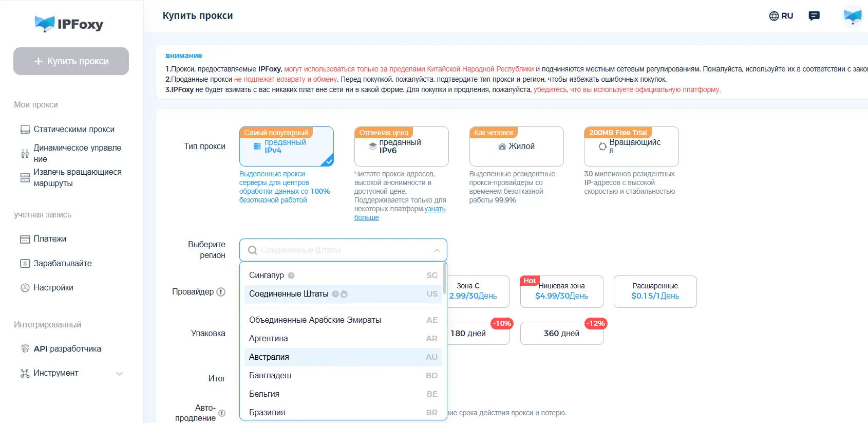Click the 200MB Free Trial badge
The image size is (868, 423).
(x=618, y=133)
